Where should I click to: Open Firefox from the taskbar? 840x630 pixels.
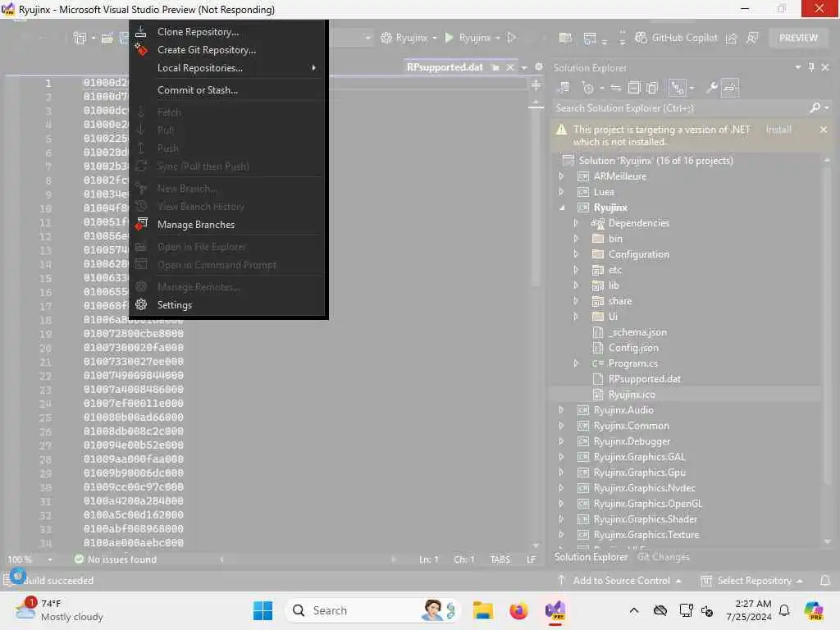(518, 610)
